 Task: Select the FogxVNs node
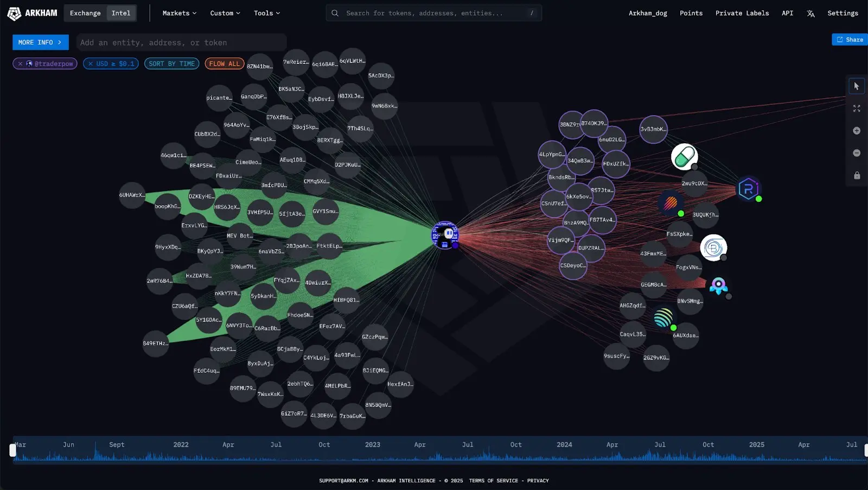coord(689,268)
